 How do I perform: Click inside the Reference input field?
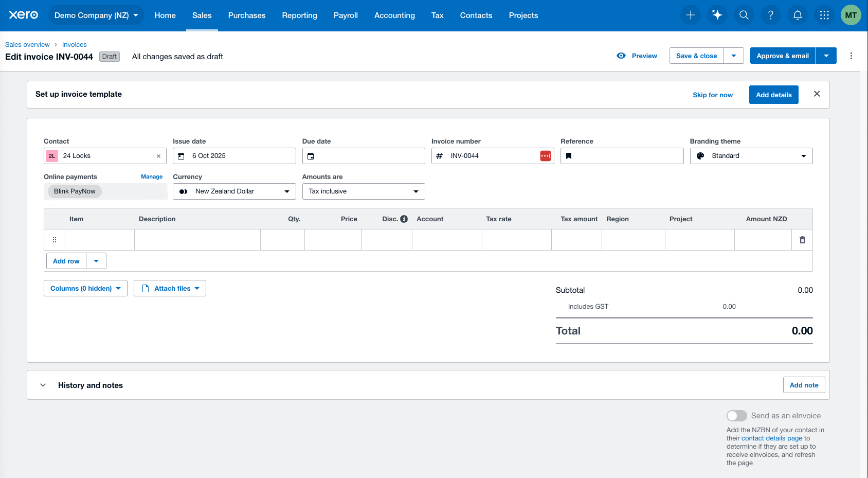click(622, 155)
